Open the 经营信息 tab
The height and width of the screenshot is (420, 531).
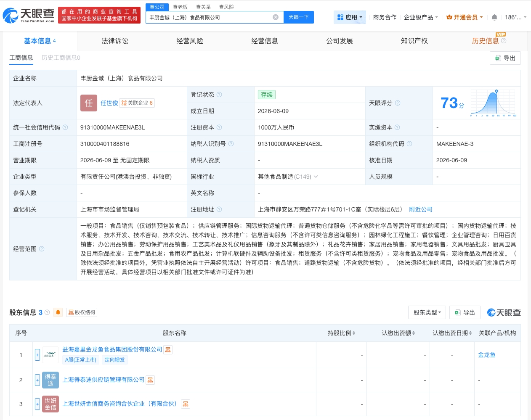(x=265, y=41)
